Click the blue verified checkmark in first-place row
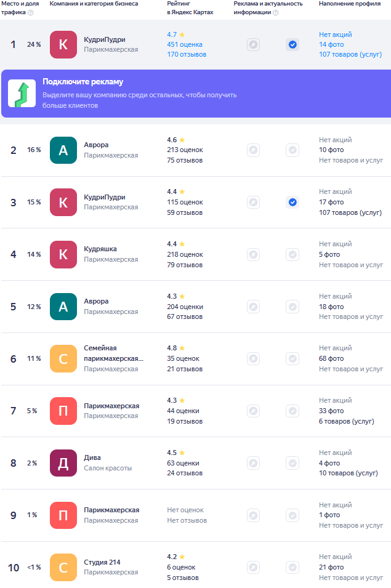Viewport: 391px width, 588px height. tap(292, 44)
